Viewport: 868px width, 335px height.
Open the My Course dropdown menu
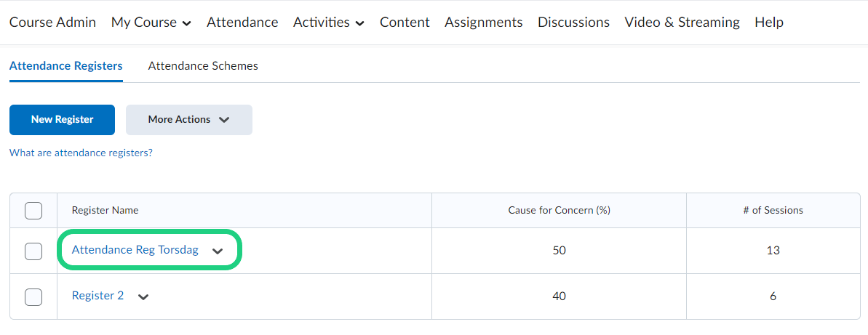[151, 23]
